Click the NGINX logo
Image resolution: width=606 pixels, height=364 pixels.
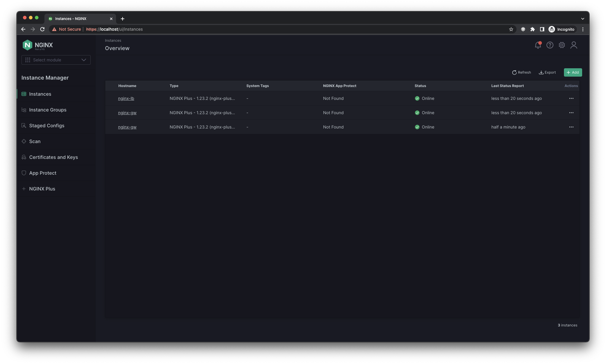[38, 45]
